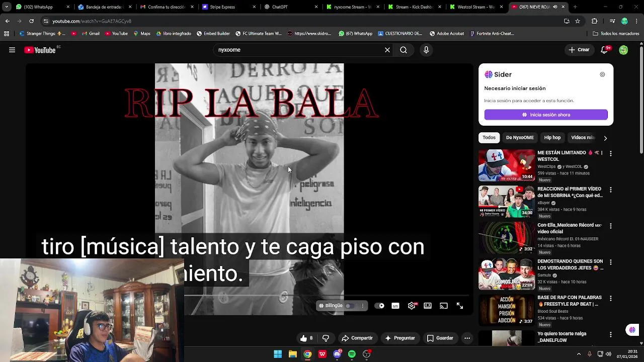Open Spotify from the taskbar
644x362 pixels.
[352, 354]
